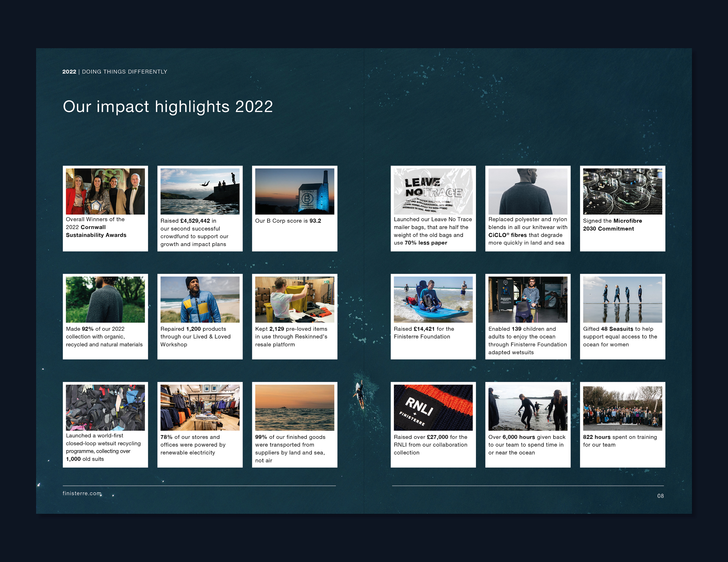Viewport: 728px width, 562px height.
Task: Click the '2022 | DOING THINGS DIFFERENTLY' header text
Action: (x=115, y=72)
